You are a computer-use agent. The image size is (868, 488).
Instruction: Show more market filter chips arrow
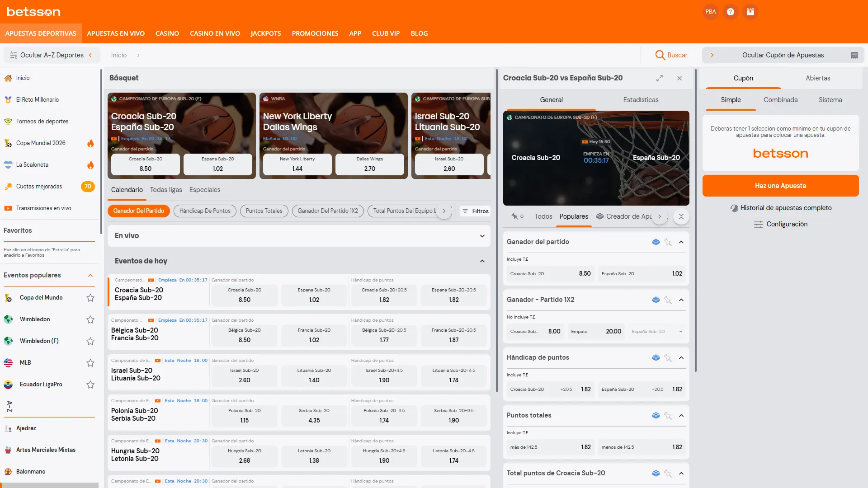(444, 211)
